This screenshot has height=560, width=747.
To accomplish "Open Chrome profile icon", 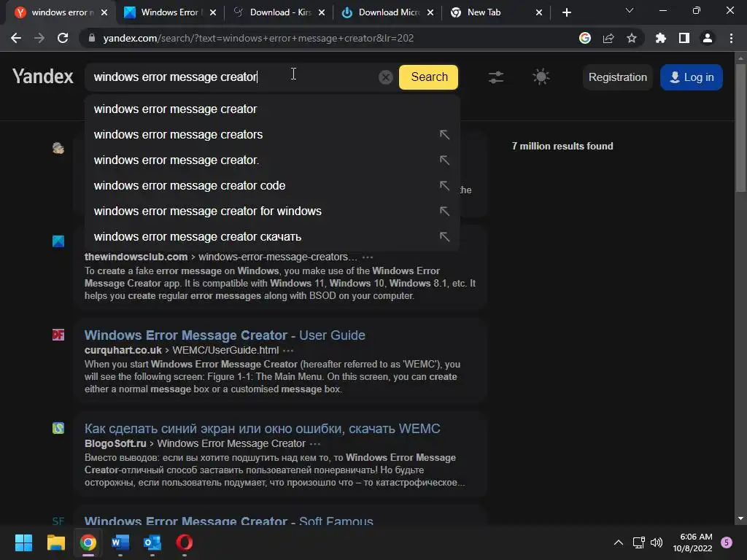I will tap(708, 38).
